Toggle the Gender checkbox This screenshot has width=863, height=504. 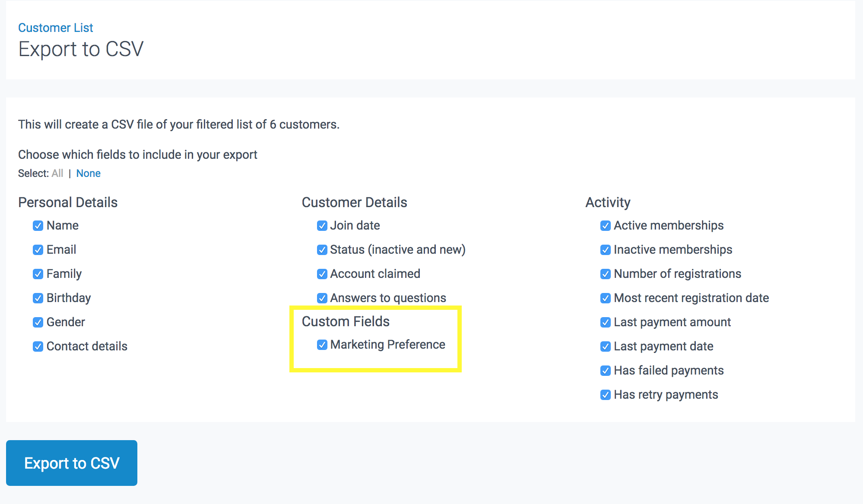(x=38, y=322)
